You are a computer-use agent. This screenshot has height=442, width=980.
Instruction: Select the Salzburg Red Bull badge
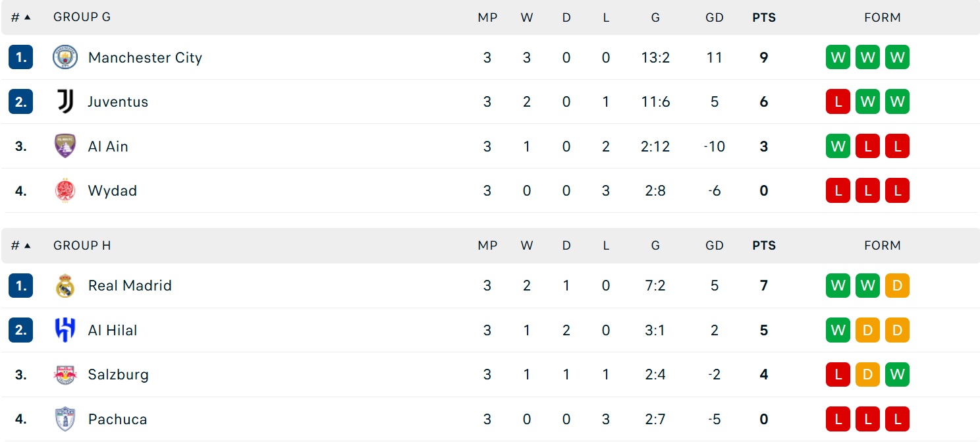pyautogui.click(x=65, y=374)
